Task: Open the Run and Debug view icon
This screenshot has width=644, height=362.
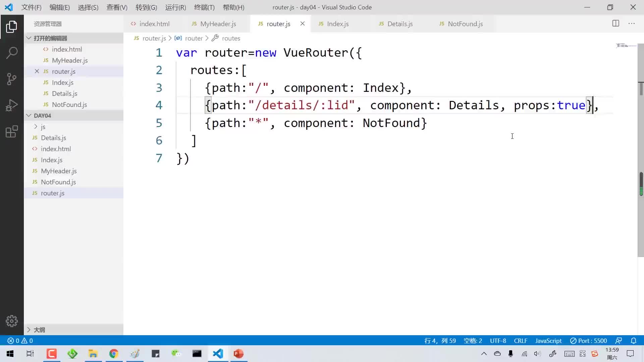Action: [12, 105]
